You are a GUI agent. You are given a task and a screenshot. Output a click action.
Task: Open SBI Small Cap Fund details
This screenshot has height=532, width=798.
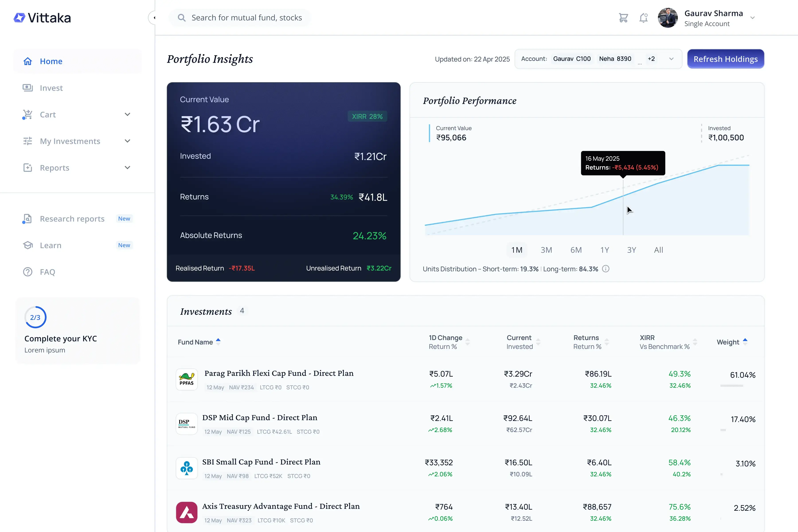click(261, 462)
